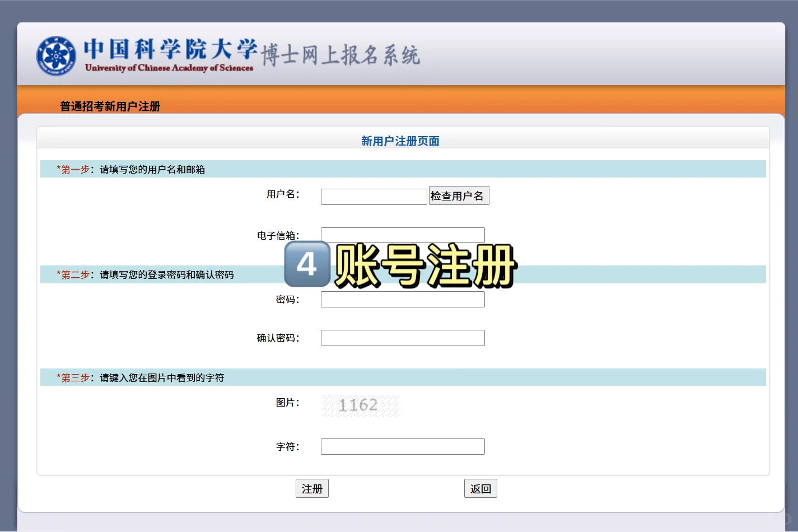Click the captcha image showing 1162

coord(360,405)
